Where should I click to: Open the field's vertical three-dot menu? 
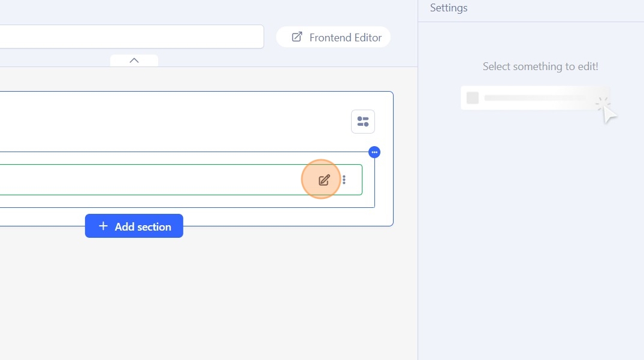(344, 180)
